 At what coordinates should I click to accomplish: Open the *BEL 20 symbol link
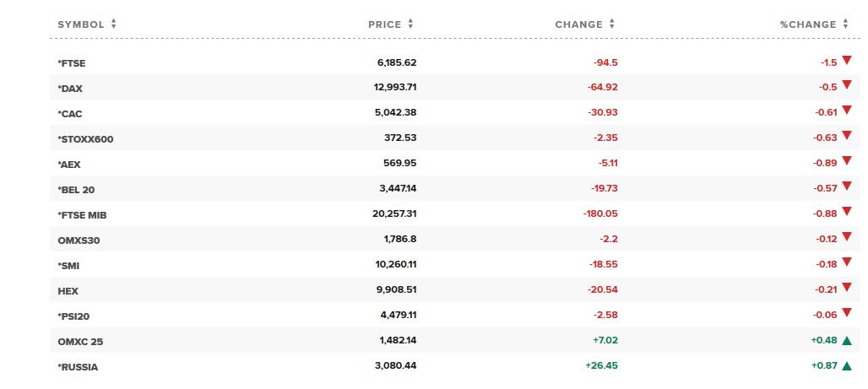[76, 190]
